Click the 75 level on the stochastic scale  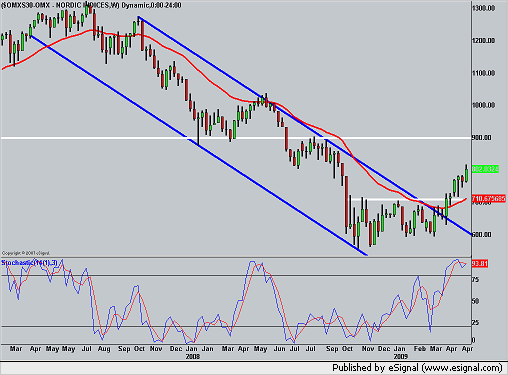point(476,280)
